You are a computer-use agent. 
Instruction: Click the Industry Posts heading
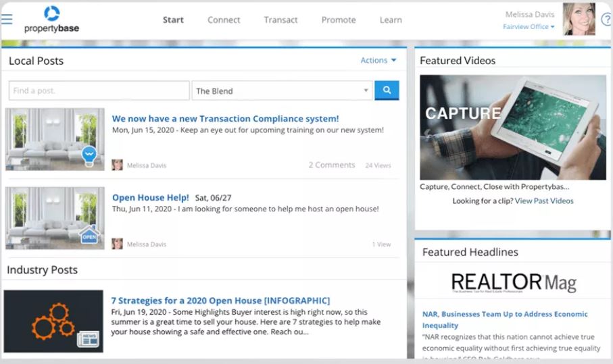point(42,270)
